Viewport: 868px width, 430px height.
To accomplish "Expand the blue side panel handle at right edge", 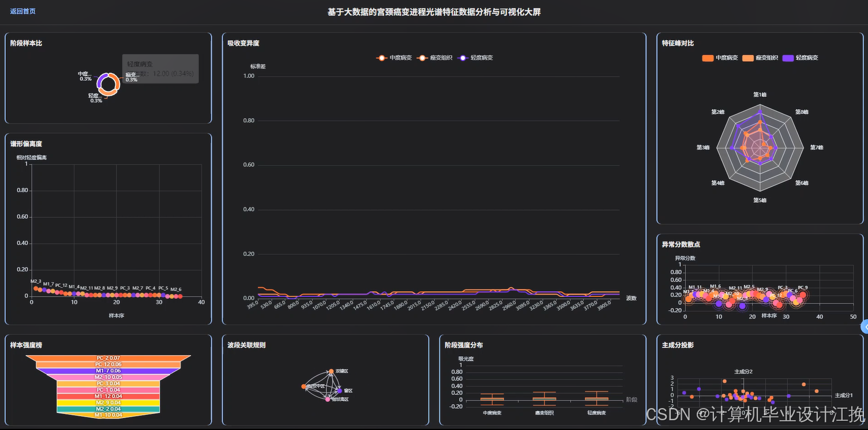I will tap(864, 326).
